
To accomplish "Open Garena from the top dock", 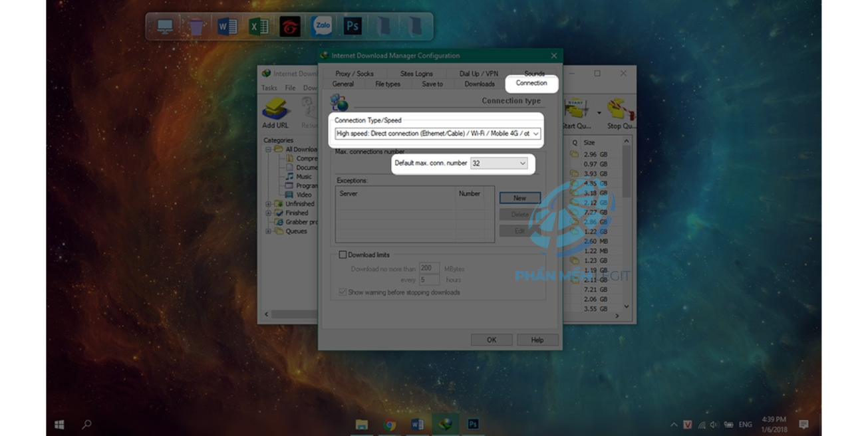I will [290, 27].
